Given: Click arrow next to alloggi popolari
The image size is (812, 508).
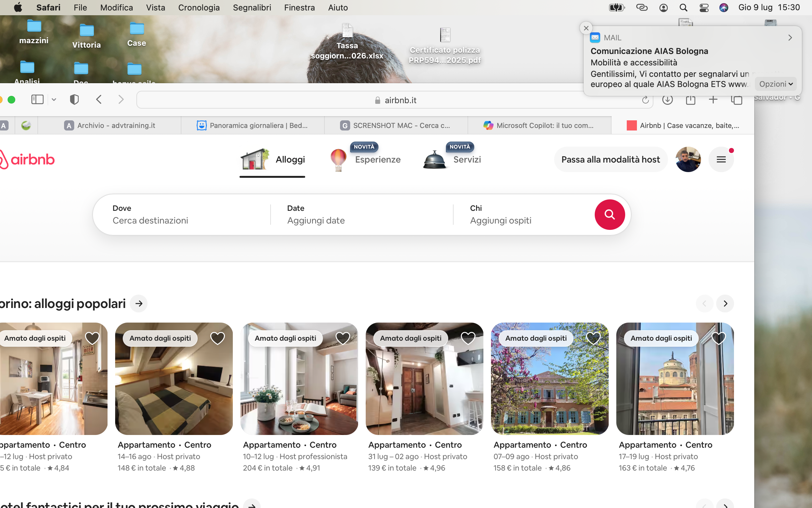Looking at the screenshot, I should pyautogui.click(x=139, y=304).
